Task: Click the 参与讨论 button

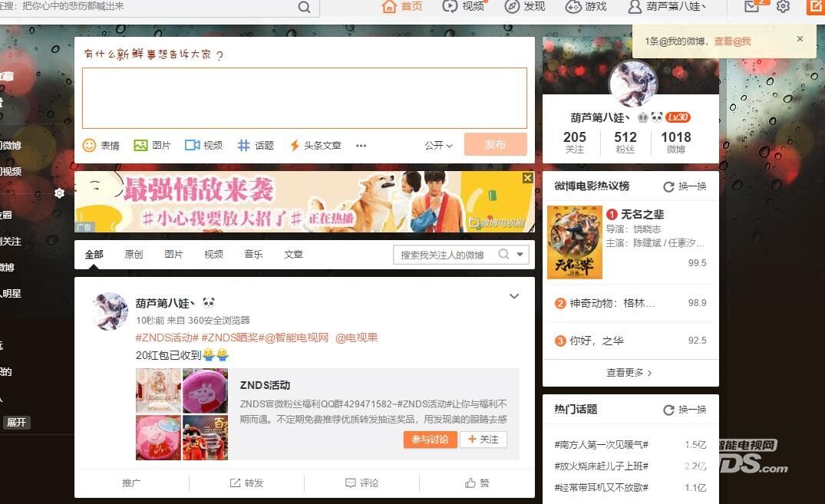Action: pyautogui.click(x=431, y=440)
